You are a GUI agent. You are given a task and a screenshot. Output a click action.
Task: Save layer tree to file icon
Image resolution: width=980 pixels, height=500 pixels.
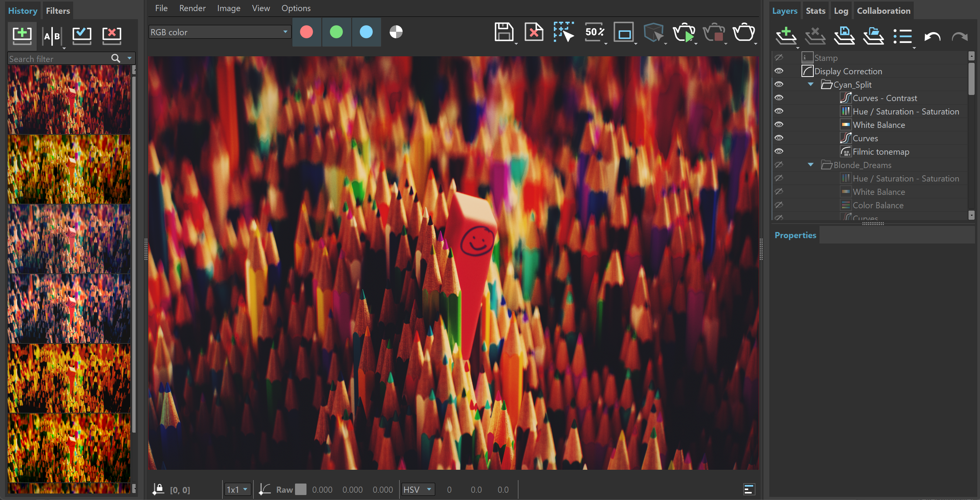[844, 36]
